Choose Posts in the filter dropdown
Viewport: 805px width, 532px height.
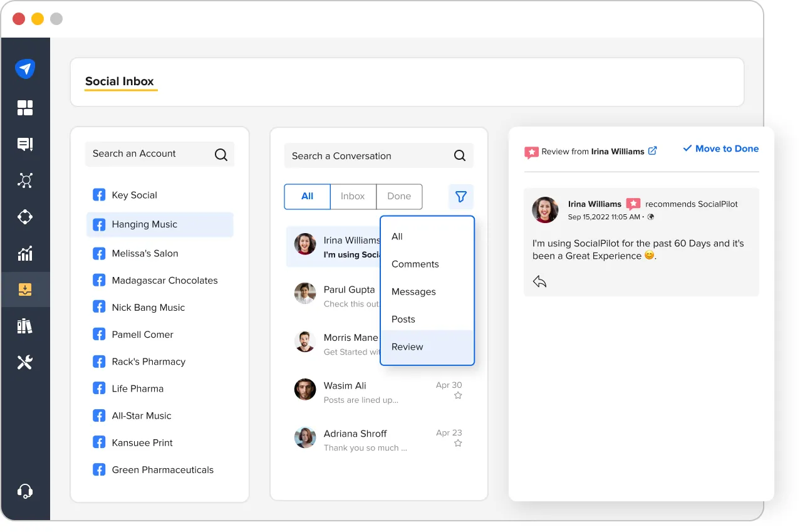(x=427, y=319)
